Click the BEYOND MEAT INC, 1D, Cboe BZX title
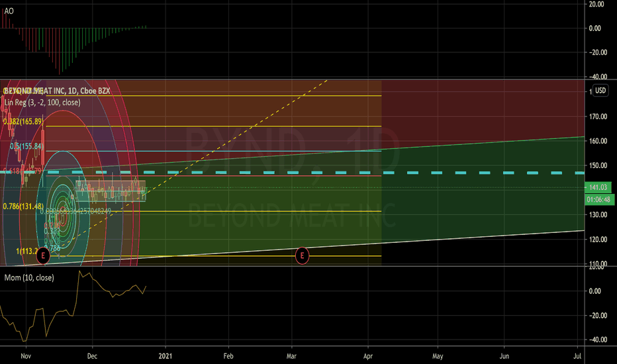Viewport: 617px width, 364px height. pos(57,91)
